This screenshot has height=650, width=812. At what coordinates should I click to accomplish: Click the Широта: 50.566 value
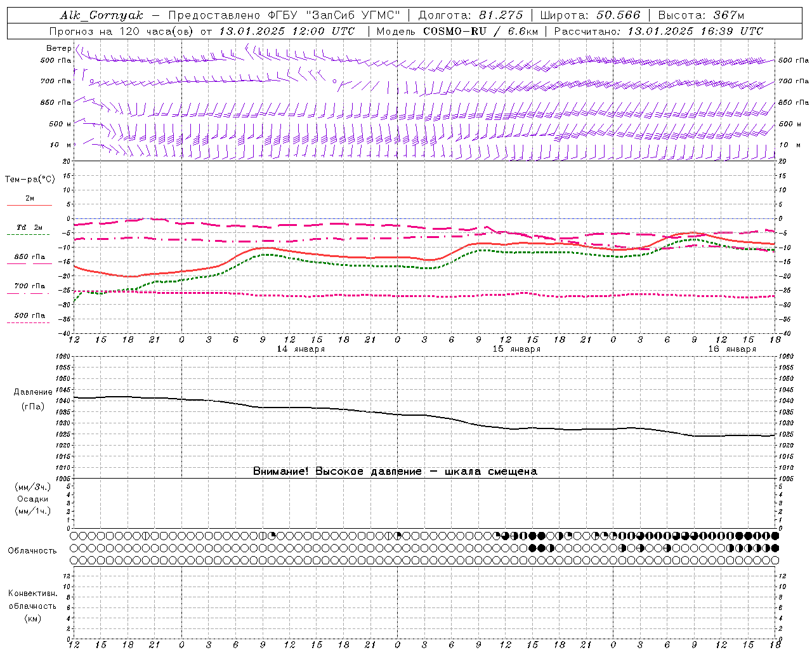pyautogui.click(x=591, y=15)
